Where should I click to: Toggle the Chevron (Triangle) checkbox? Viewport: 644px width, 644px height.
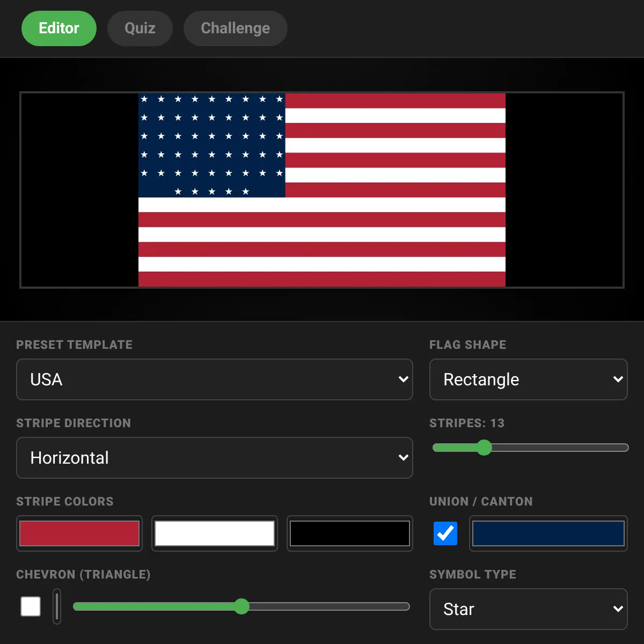coord(31,606)
